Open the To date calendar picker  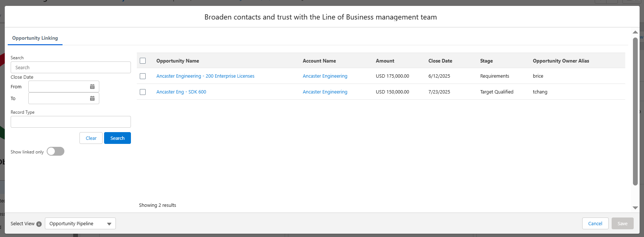[92, 99]
